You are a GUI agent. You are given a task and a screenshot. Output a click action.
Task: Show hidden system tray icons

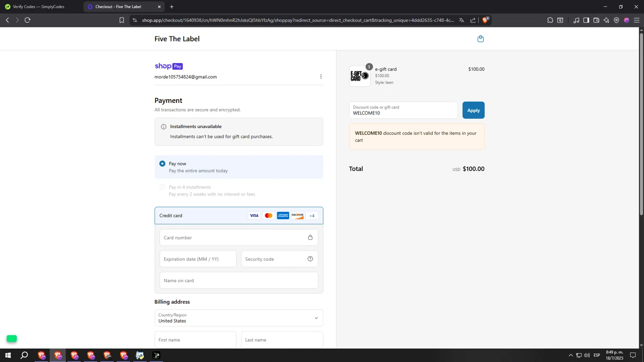[x=571, y=355]
